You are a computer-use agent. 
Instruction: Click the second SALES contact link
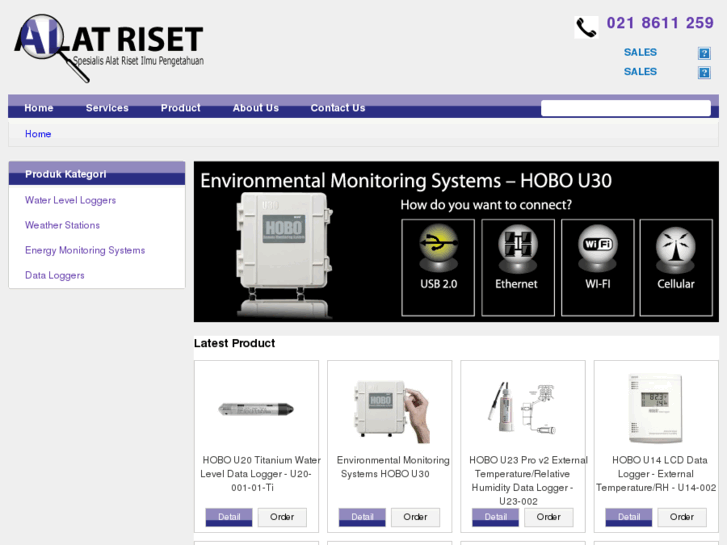pos(640,72)
